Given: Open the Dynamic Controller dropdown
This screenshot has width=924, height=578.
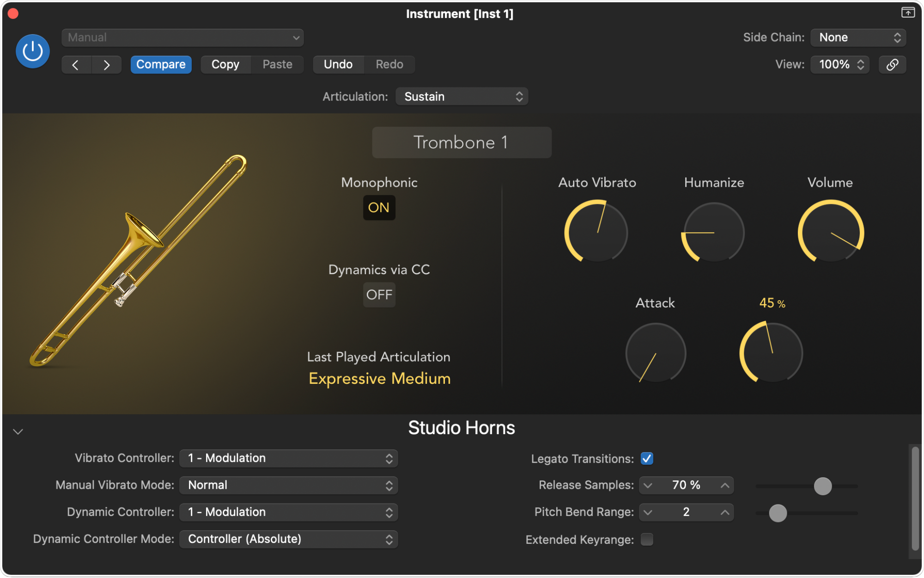Looking at the screenshot, I should pyautogui.click(x=289, y=512).
